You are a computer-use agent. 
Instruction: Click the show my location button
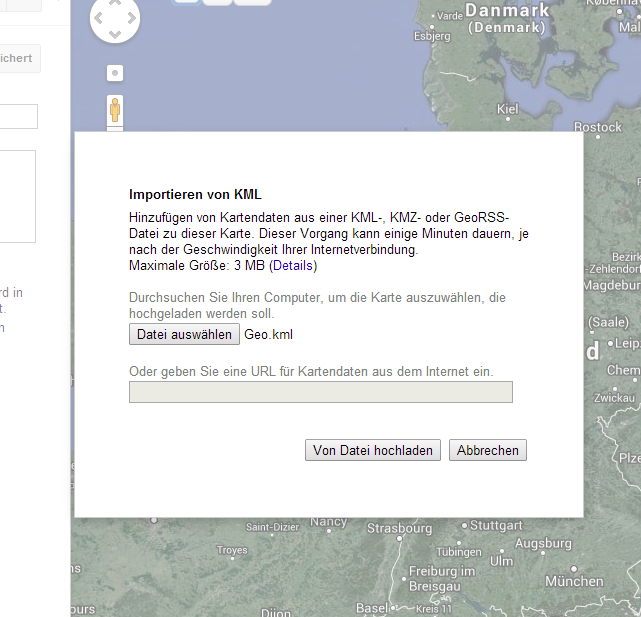(115, 73)
